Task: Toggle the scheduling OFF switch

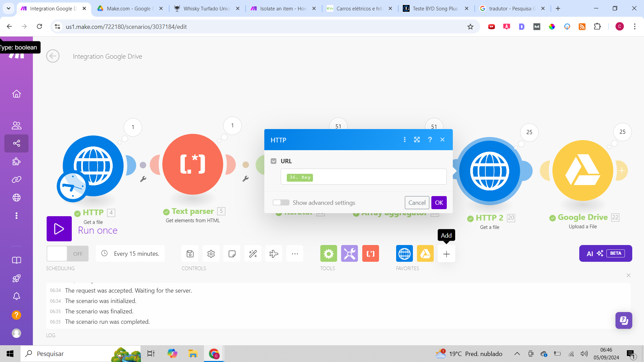Action: coord(67,254)
